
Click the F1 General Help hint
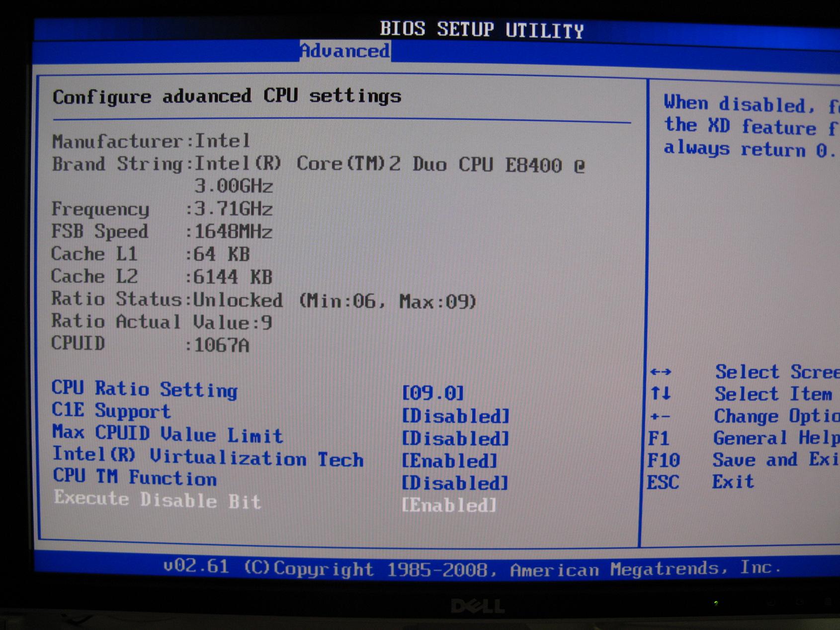point(744,438)
